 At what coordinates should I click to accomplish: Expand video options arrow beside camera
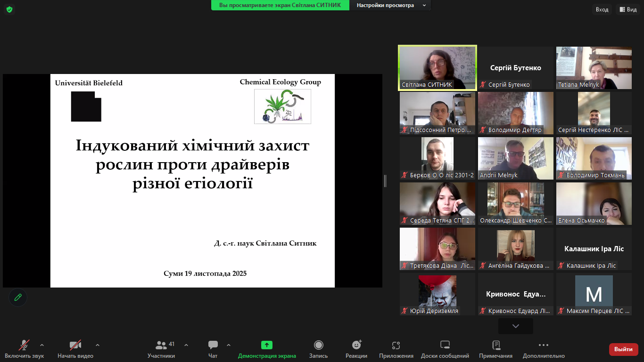tap(98, 345)
